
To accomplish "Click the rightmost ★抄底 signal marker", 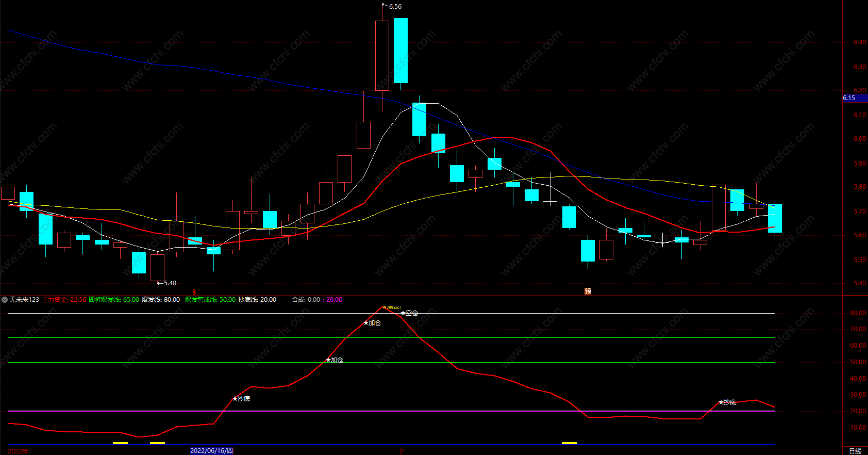I will pyautogui.click(x=727, y=402).
